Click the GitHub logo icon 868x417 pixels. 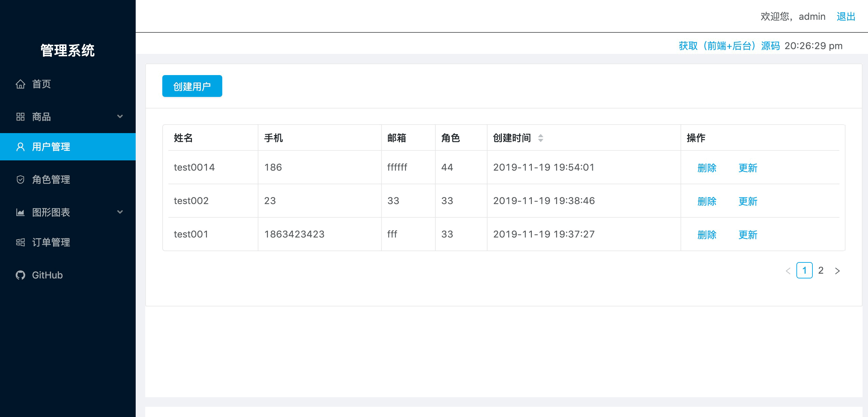20,275
